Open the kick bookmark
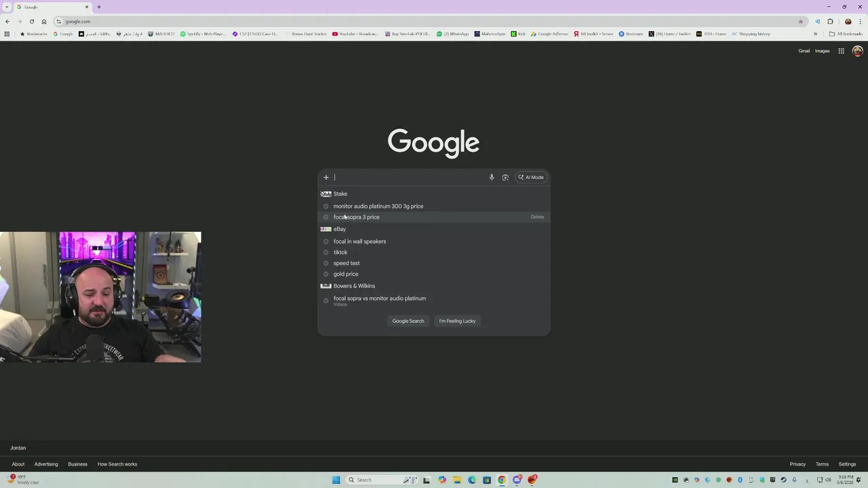 tap(519, 34)
